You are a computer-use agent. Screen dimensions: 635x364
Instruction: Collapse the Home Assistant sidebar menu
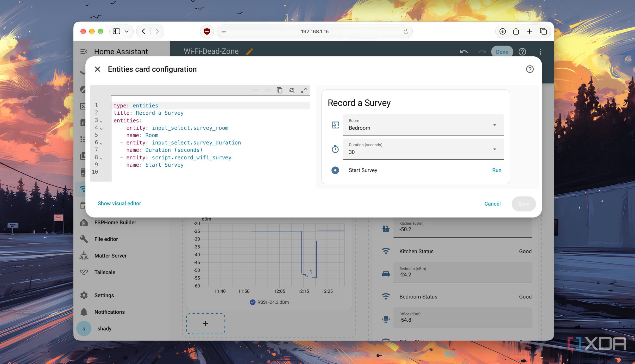pos(84,51)
